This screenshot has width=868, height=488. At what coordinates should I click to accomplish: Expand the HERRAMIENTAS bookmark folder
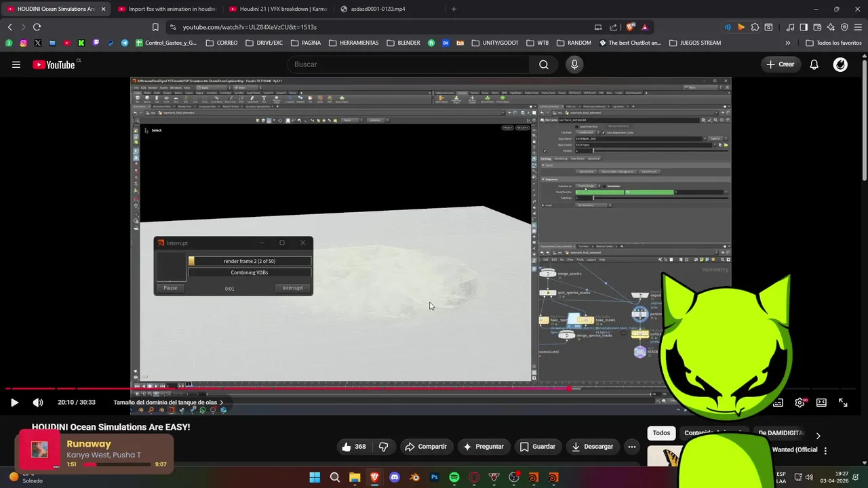click(x=353, y=43)
